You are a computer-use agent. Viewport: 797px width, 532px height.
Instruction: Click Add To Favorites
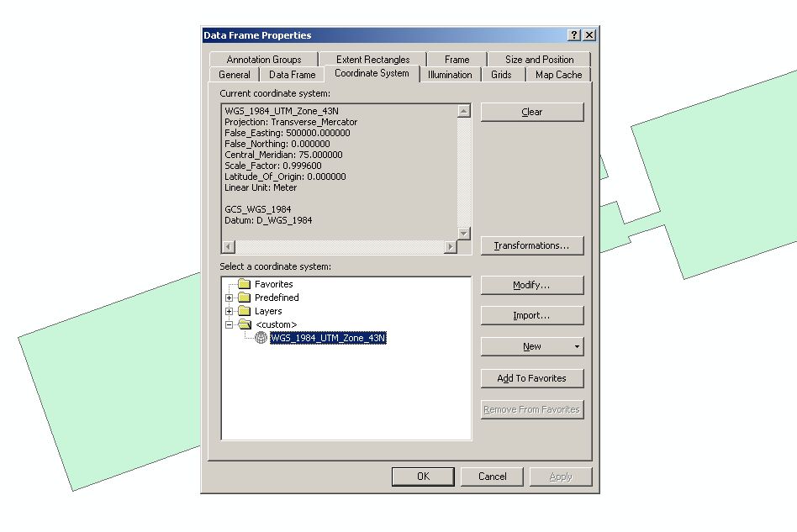[x=532, y=378]
